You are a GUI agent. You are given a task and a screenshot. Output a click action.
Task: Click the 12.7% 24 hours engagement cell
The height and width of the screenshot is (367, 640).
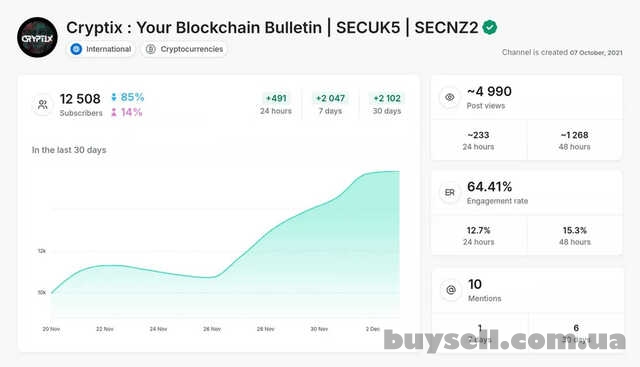pos(478,236)
